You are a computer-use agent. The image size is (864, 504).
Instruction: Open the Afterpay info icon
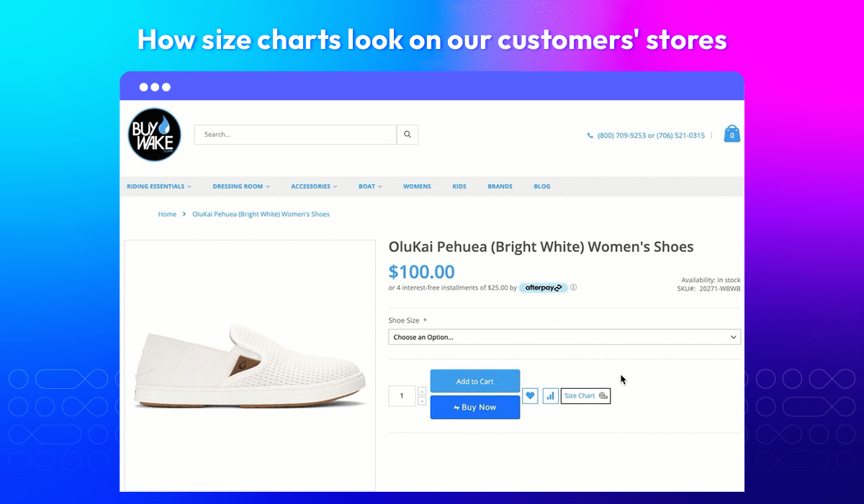point(574,287)
